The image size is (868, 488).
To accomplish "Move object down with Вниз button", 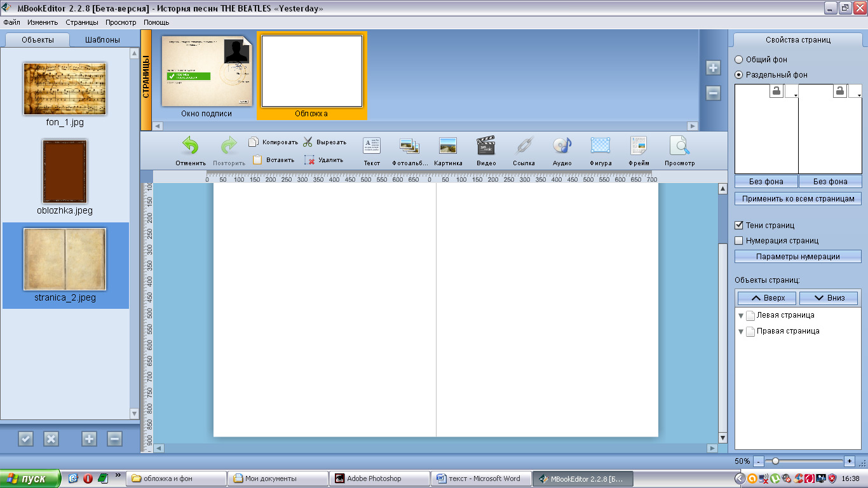I will tap(829, 298).
